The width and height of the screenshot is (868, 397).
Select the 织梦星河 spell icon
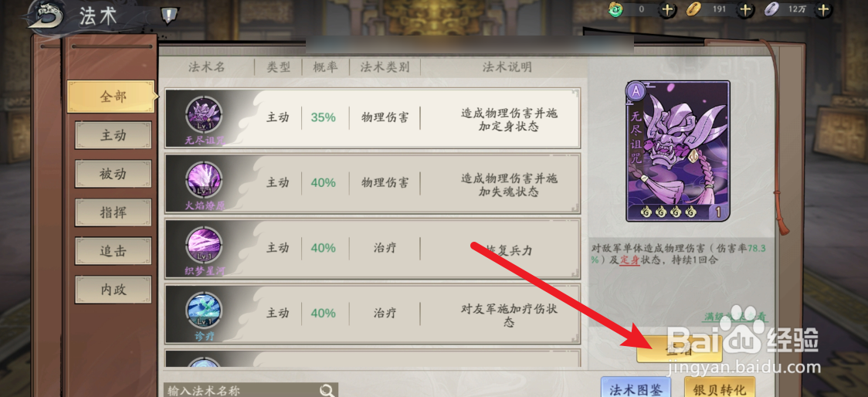coord(205,246)
